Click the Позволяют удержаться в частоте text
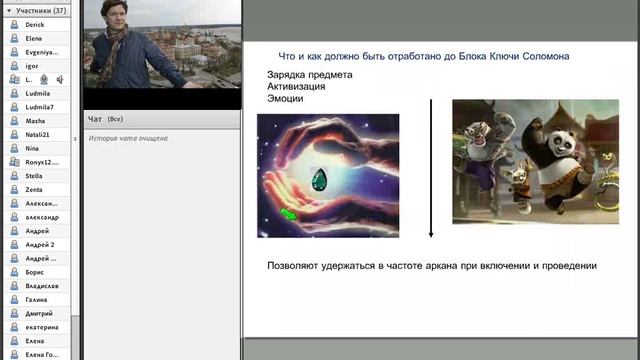This screenshot has height=360, width=640. coord(432,266)
